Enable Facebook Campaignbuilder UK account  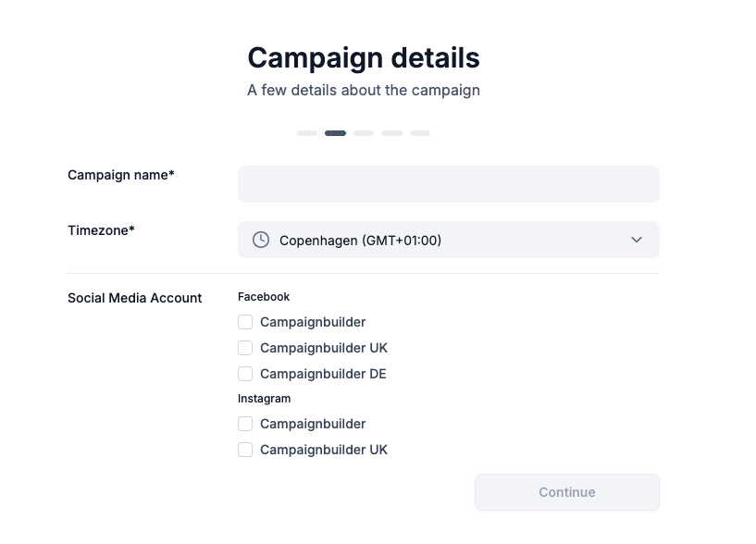click(x=245, y=348)
